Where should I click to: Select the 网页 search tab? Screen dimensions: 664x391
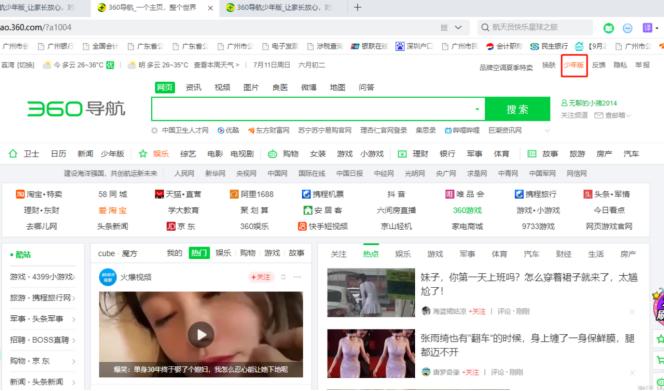coord(165,88)
